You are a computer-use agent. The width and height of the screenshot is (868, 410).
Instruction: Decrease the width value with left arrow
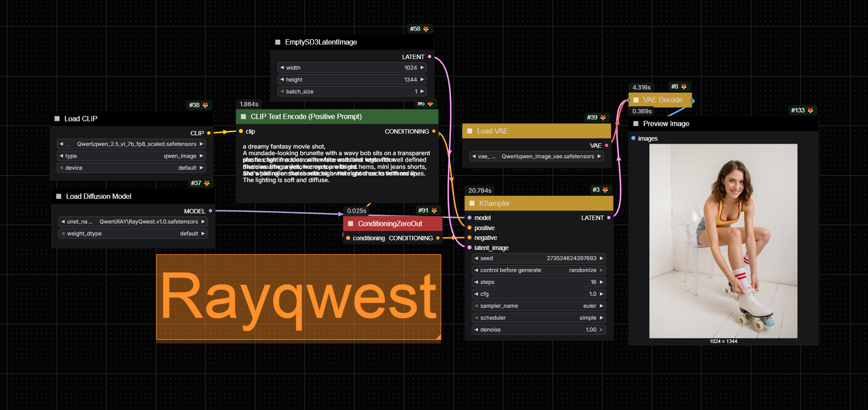pyautogui.click(x=282, y=67)
